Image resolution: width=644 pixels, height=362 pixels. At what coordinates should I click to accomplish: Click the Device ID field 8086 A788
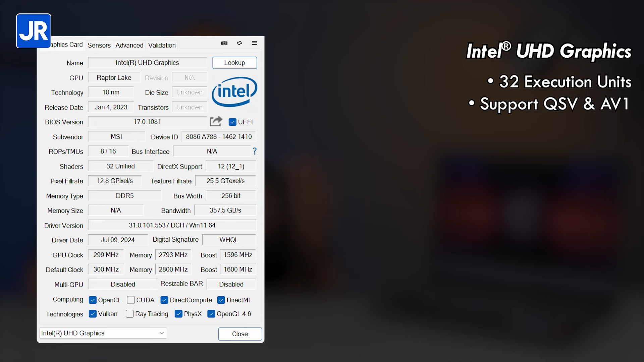tap(219, 136)
